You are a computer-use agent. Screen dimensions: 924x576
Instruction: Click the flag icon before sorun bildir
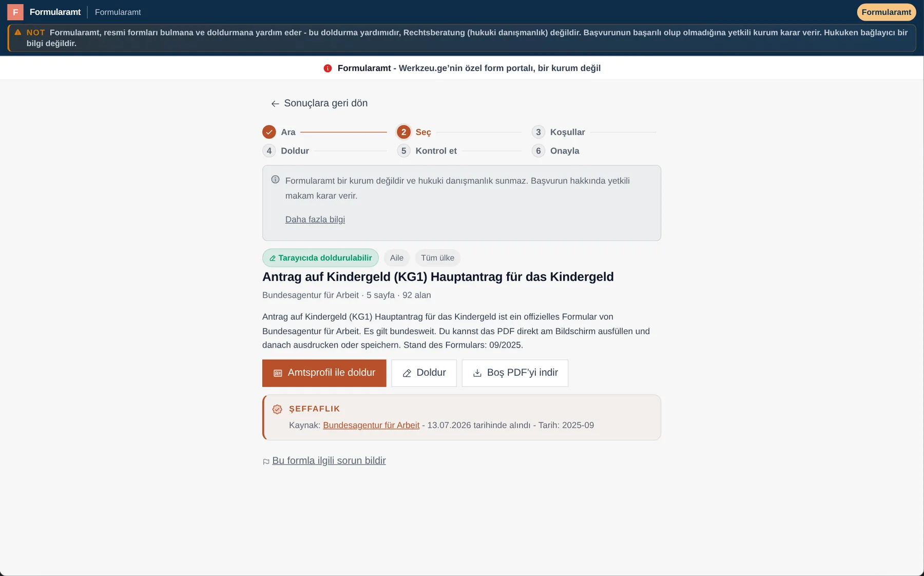click(x=266, y=462)
